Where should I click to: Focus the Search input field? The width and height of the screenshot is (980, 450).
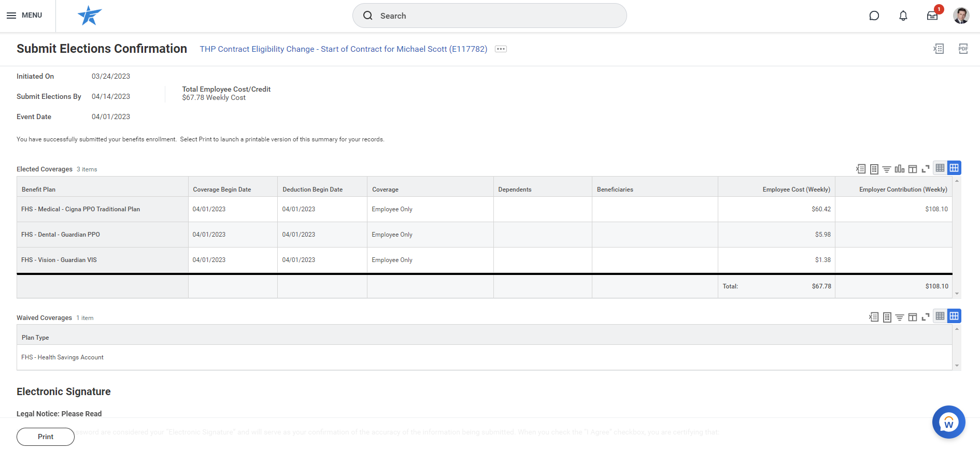(489, 16)
